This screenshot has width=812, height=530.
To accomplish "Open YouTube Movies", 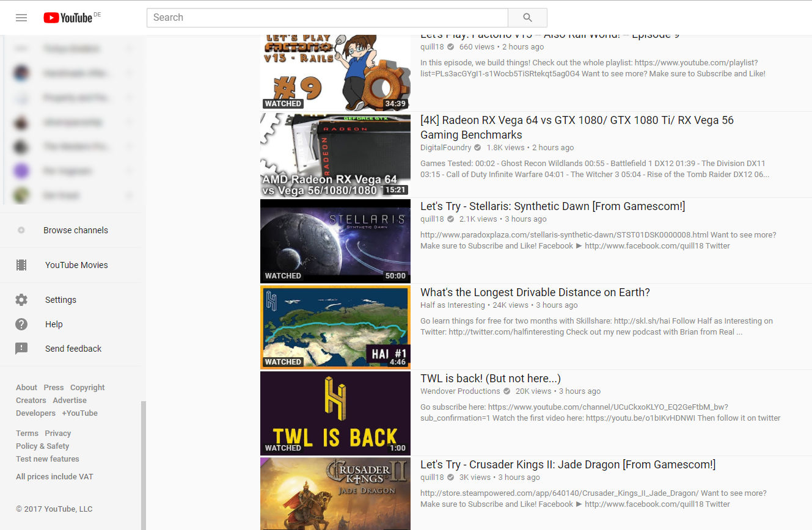I will tap(76, 265).
